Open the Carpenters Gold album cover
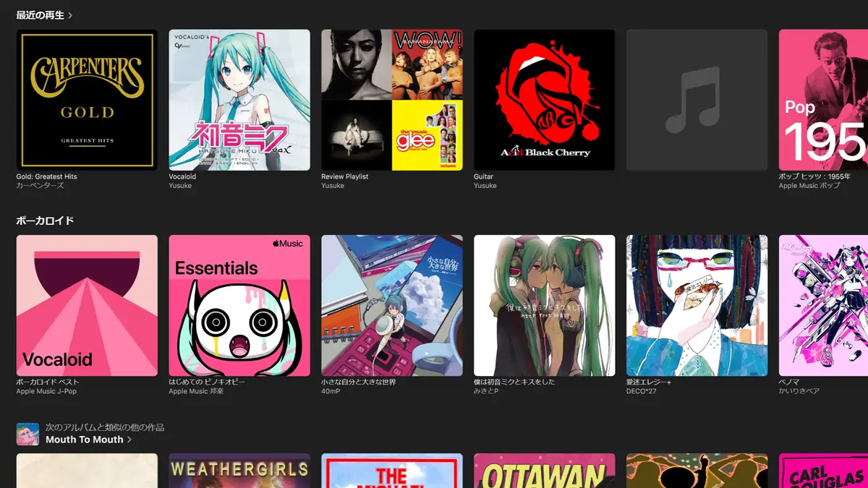Screen dimensions: 868x488 pos(87,100)
